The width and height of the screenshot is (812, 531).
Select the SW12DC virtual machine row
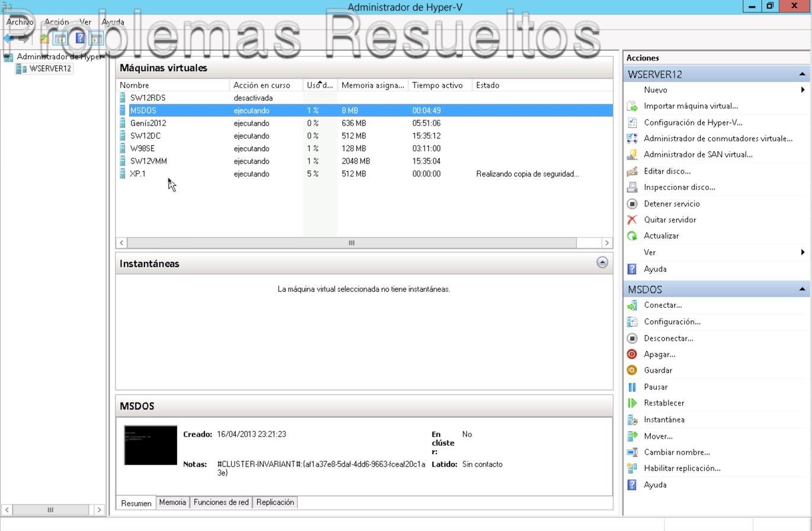(x=364, y=136)
